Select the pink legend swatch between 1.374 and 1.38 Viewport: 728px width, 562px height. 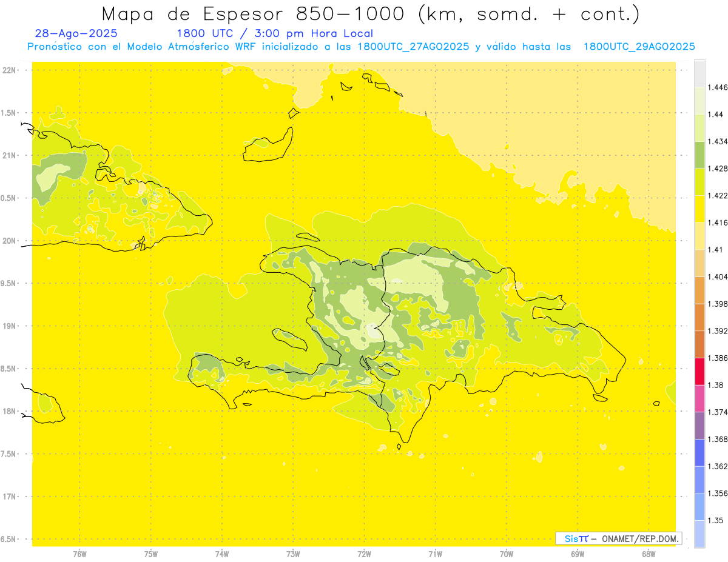(x=699, y=398)
